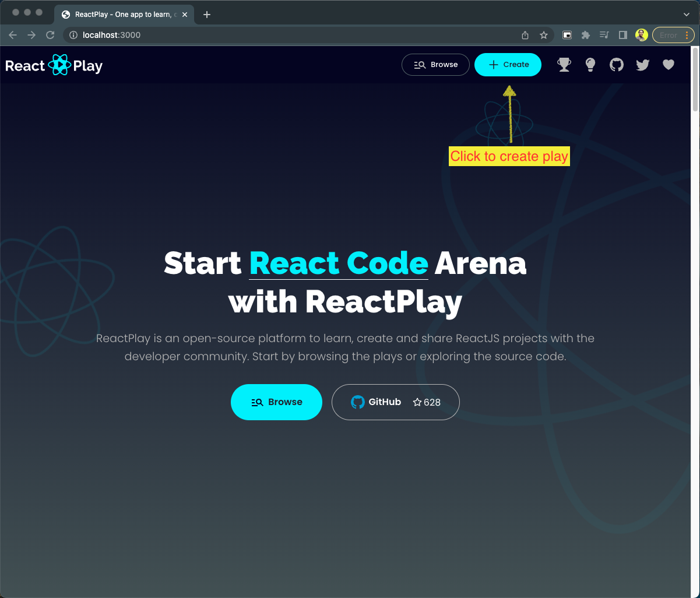Go back with browser back arrow
Viewport: 700px width, 598px height.
tap(13, 35)
